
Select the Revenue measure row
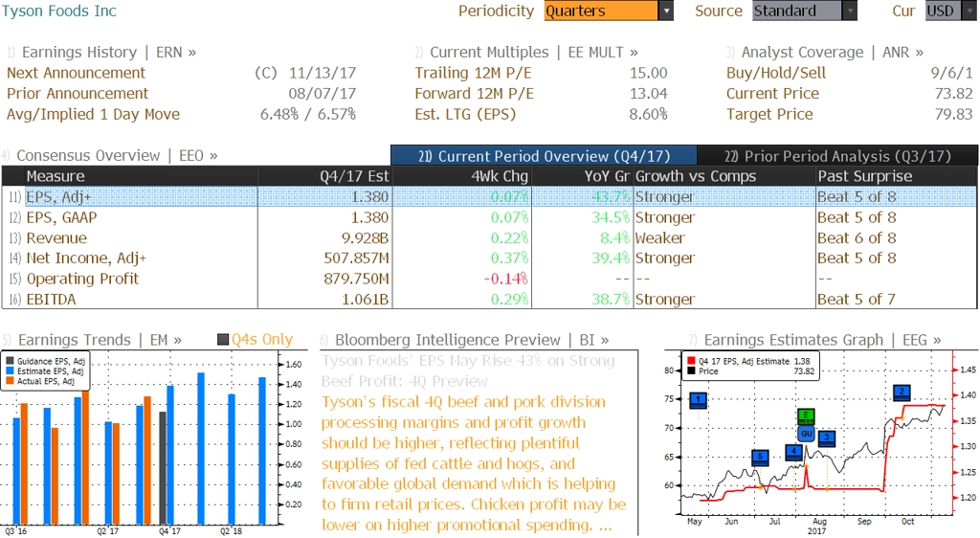click(x=489, y=238)
